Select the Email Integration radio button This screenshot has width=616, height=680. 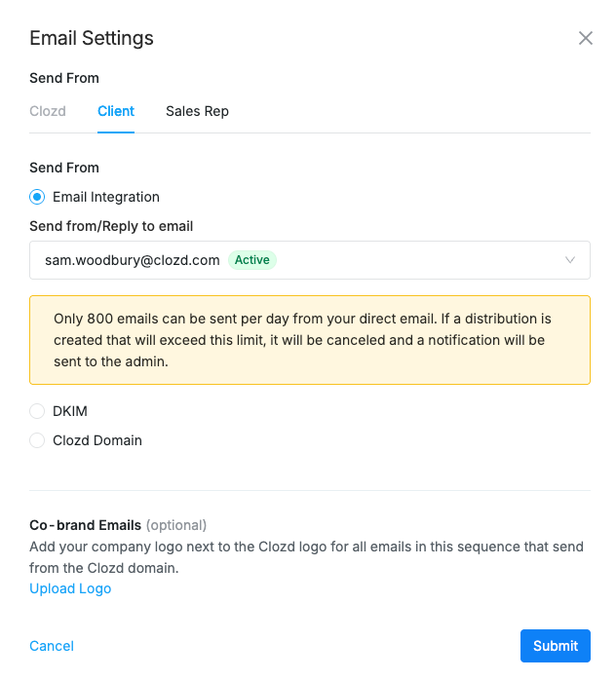point(38,197)
